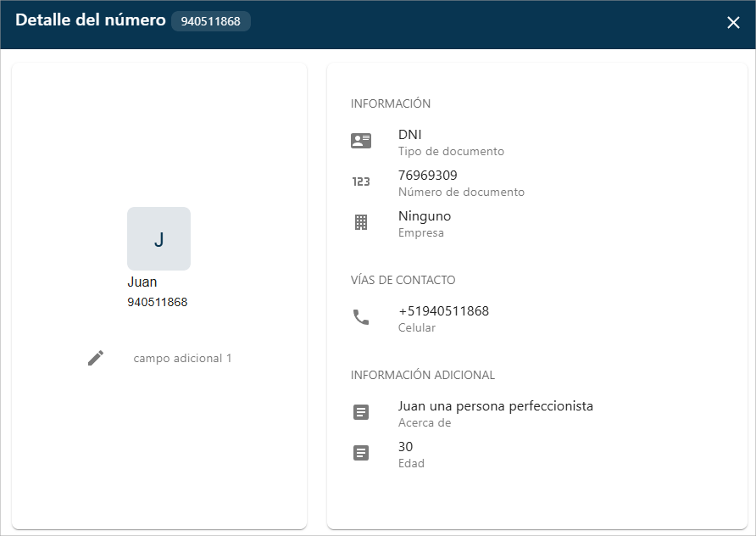Click the building icon for Empresa
This screenshot has height=536, width=756.
(x=361, y=223)
